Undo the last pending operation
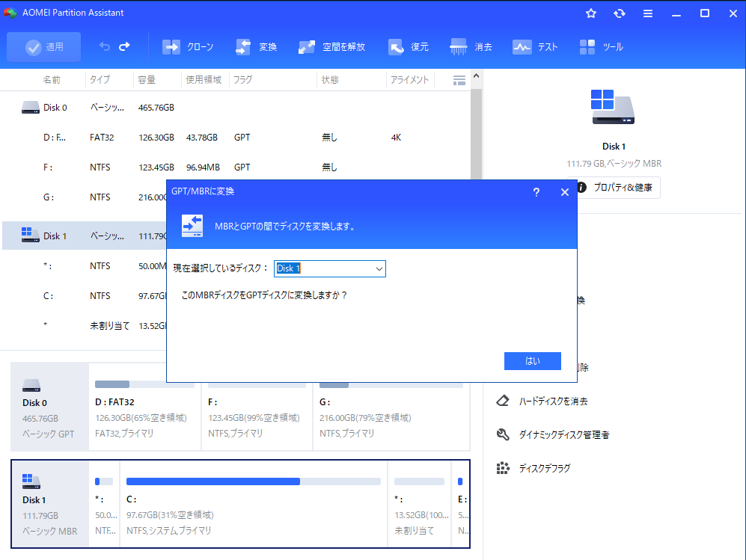The image size is (746, 560). point(105,46)
